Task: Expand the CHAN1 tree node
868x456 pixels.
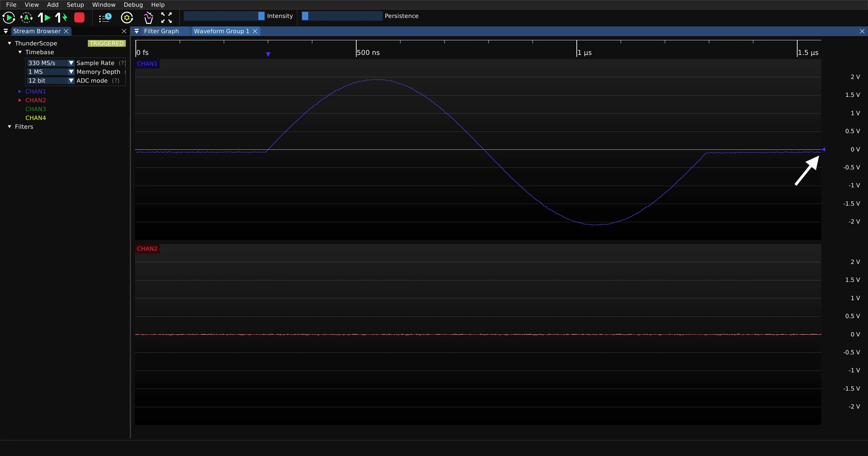Action: tap(20, 91)
